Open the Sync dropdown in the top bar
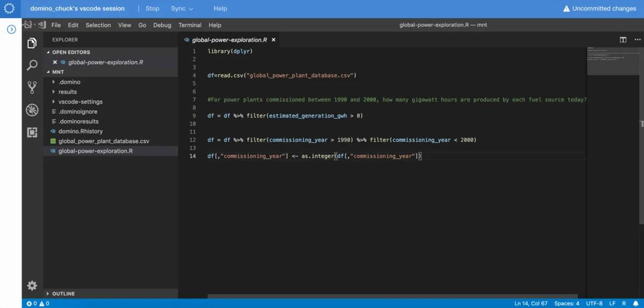644x308 pixels. click(182, 8)
